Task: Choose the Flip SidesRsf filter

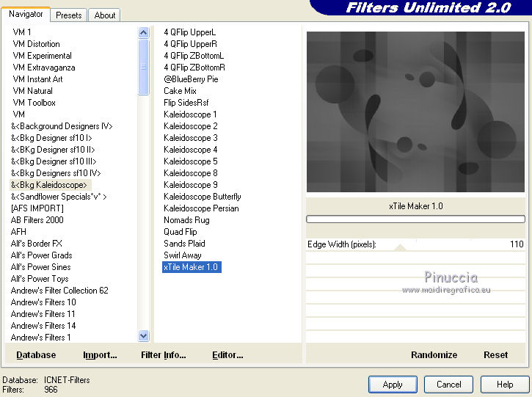Action: click(x=186, y=103)
